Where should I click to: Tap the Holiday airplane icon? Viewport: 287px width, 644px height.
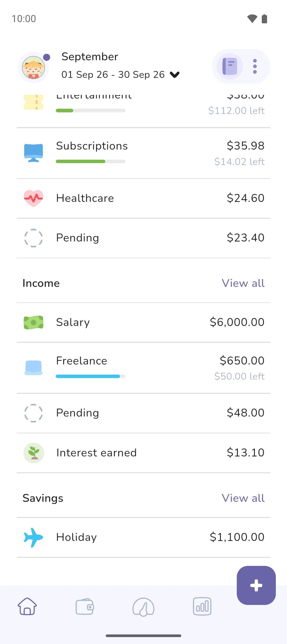coord(33,537)
